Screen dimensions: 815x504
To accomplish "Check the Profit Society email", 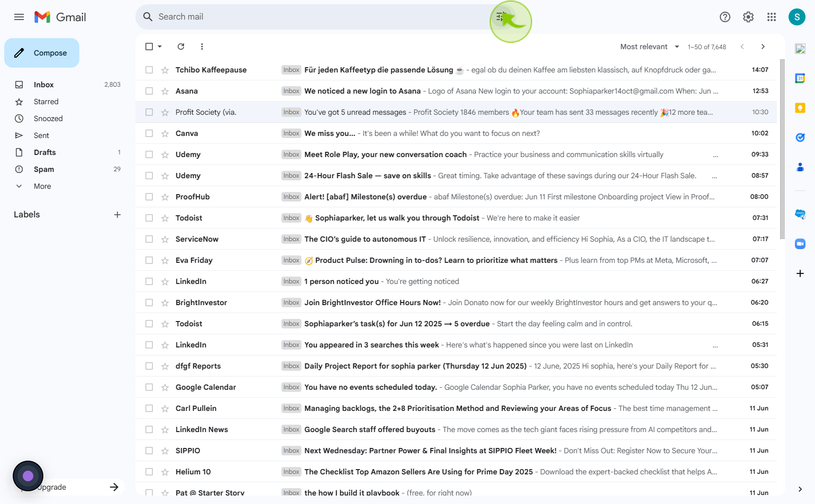I will pyautogui.click(x=149, y=112).
